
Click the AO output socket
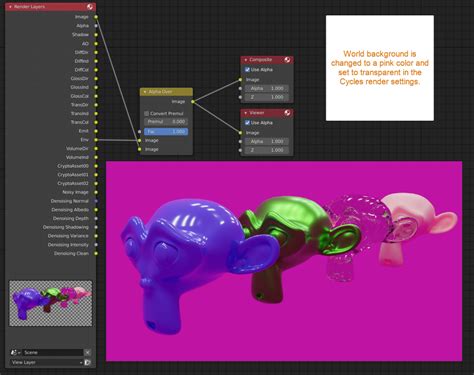pos(96,44)
